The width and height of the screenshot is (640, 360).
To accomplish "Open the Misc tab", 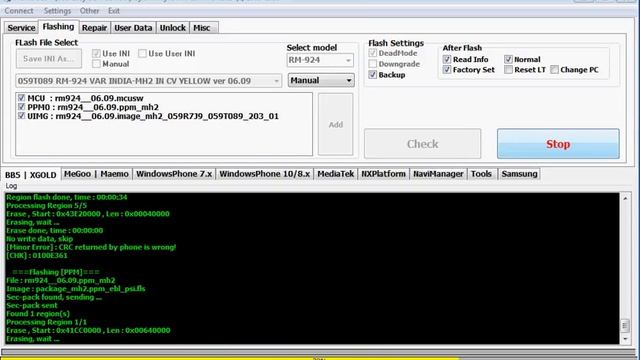I will [202, 28].
